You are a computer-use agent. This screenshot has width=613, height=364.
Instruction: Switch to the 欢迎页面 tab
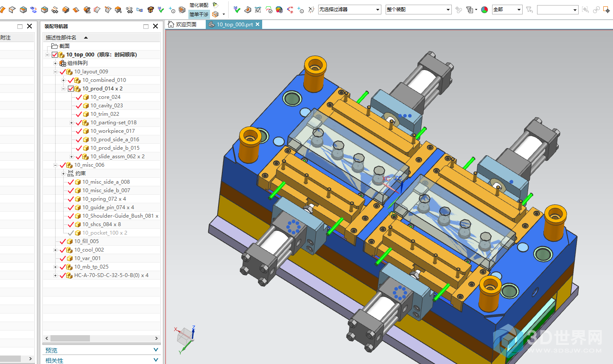(x=186, y=24)
